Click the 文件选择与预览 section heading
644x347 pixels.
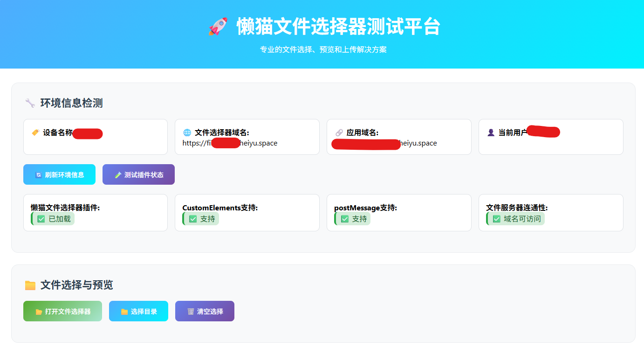(77, 285)
